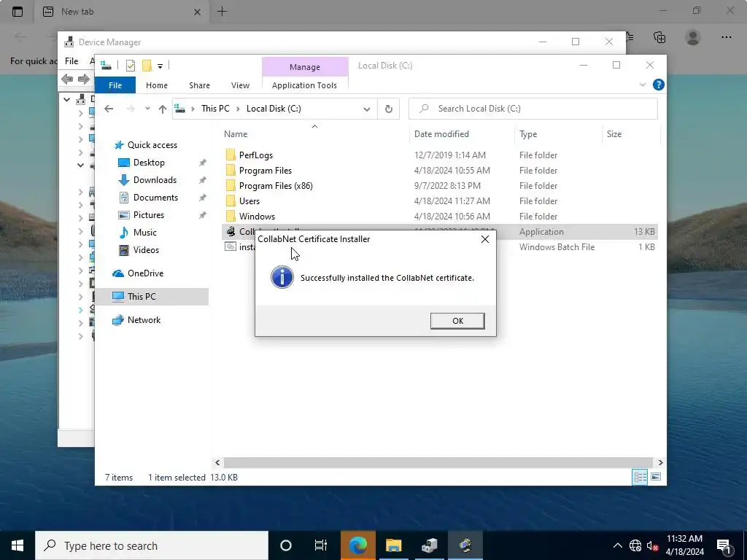Select This PC in navigation pane

pyautogui.click(x=142, y=297)
